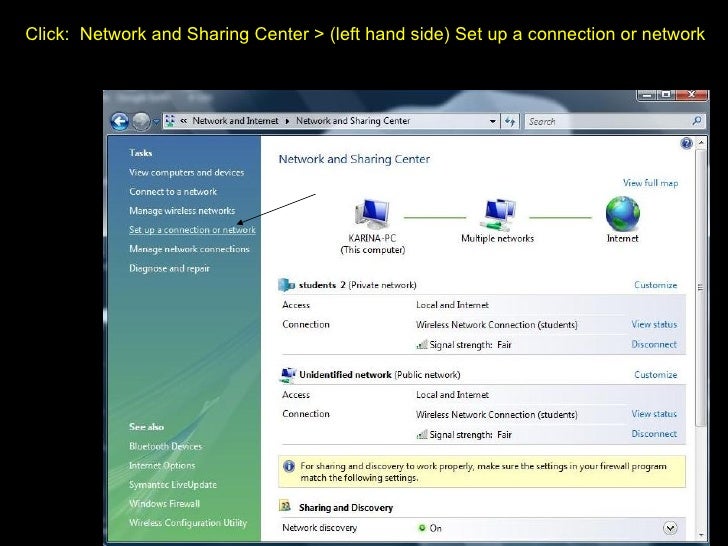This screenshot has width=728, height=546.
Task: Click View full map link
Action: tap(650, 183)
